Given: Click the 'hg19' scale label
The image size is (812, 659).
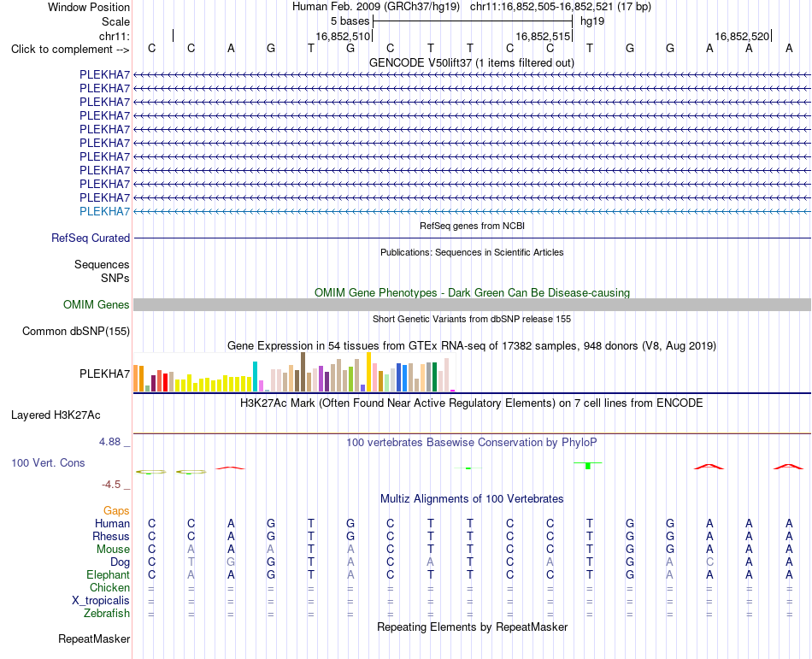Looking at the screenshot, I should [x=592, y=21].
